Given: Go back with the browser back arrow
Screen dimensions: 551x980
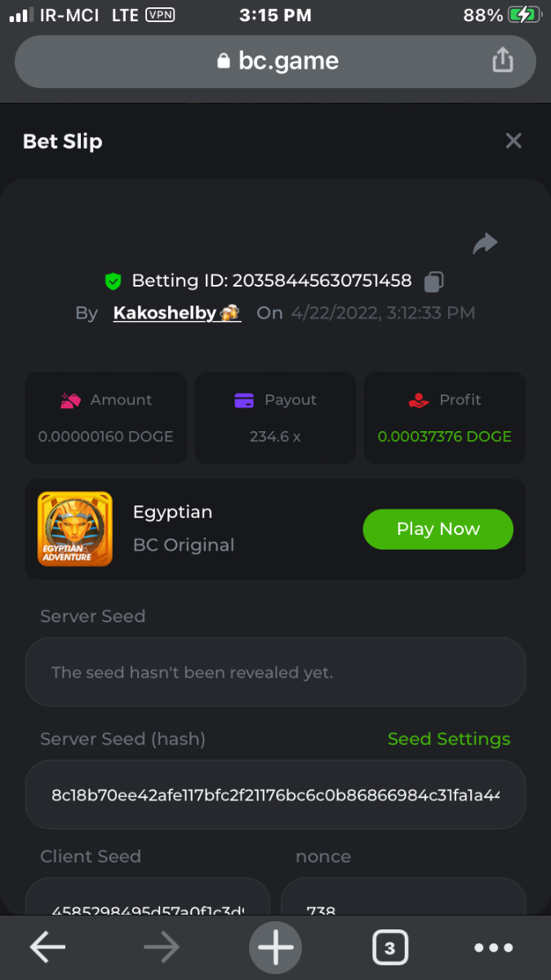Looking at the screenshot, I should click(x=48, y=947).
